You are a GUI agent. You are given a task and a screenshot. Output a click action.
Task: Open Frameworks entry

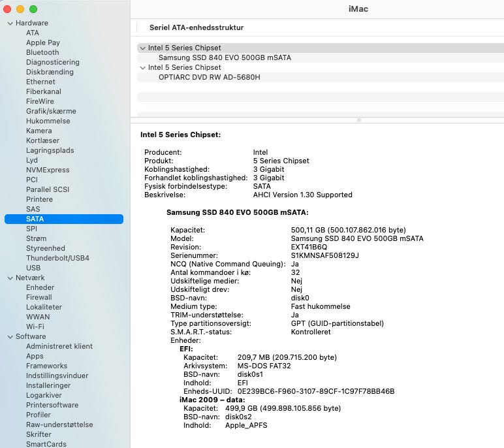point(46,366)
